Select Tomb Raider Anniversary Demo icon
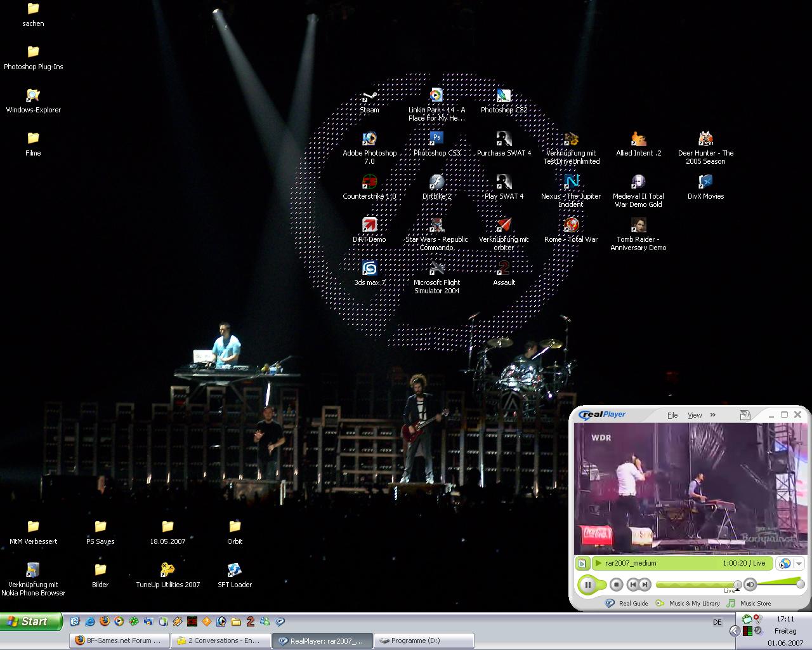This screenshot has height=650, width=812. 638,235
